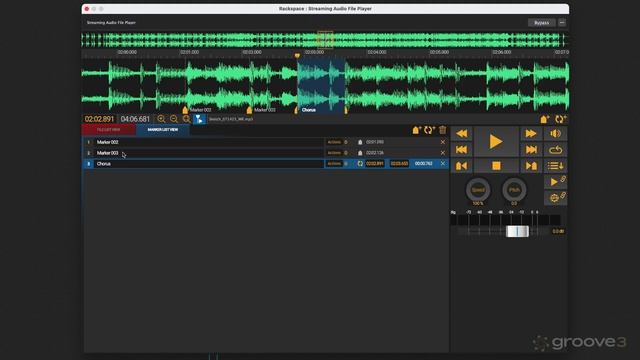Image resolution: width=640 pixels, height=360 pixels.
Task: Toggle the lock on Marker 003 row
Action: tap(360, 153)
